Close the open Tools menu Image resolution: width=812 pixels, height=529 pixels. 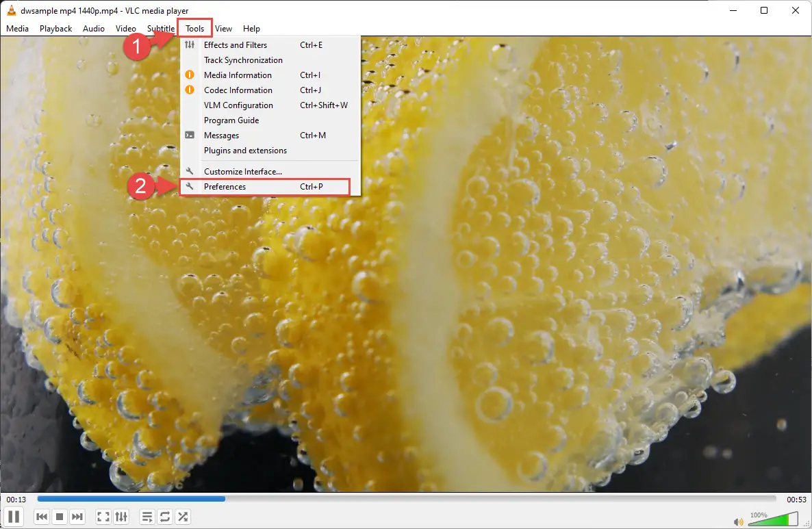[195, 29]
